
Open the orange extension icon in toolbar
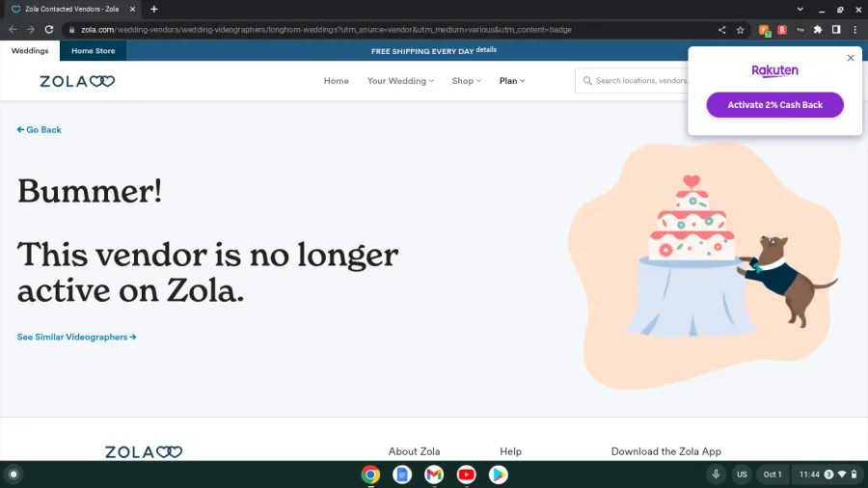(x=765, y=31)
